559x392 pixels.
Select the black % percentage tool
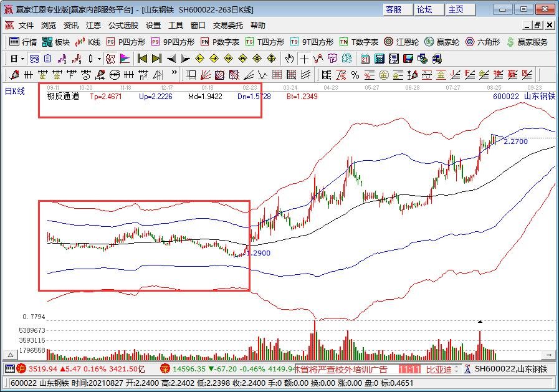355,75
